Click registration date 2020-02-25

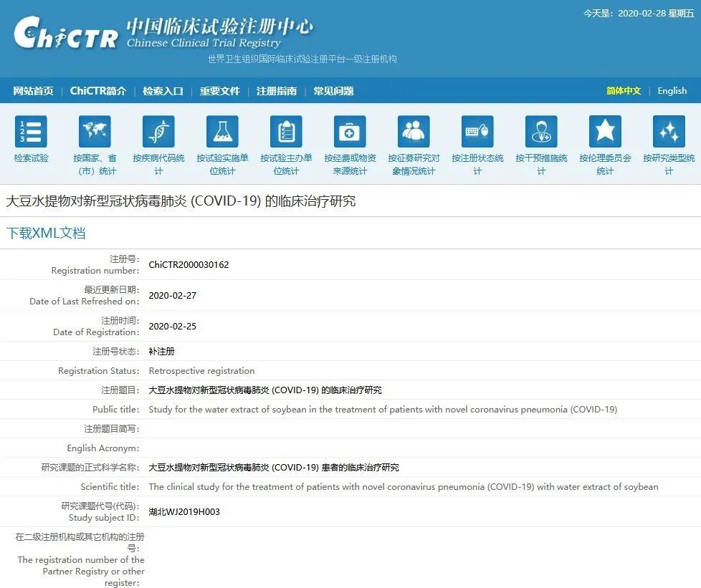coord(172,326)
